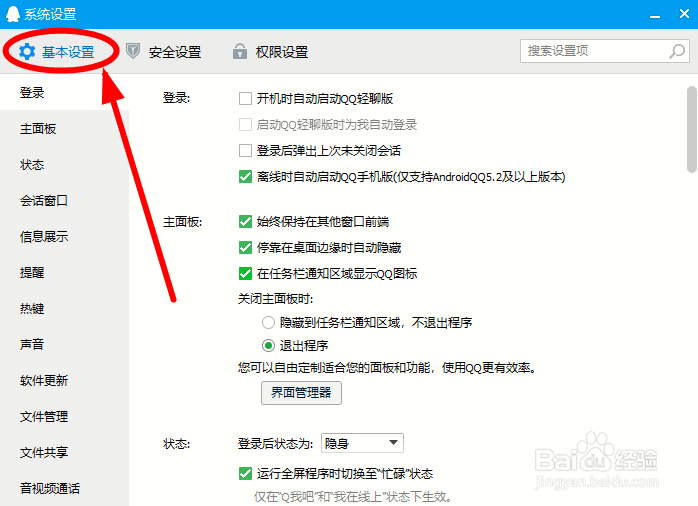Image resolution: width=698 pixels, height=506 pixels.
Task: Select 状态 in the sidebar
Action: 64,165
